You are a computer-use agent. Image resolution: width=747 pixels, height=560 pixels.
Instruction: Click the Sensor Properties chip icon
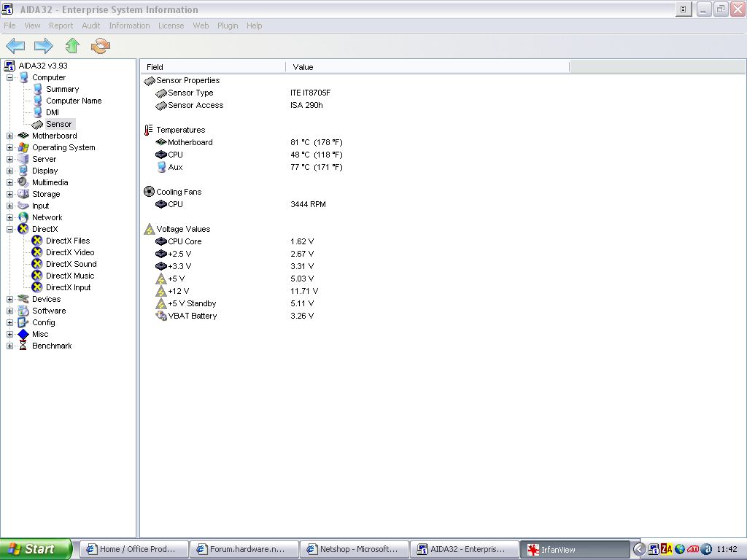(150, 80)
